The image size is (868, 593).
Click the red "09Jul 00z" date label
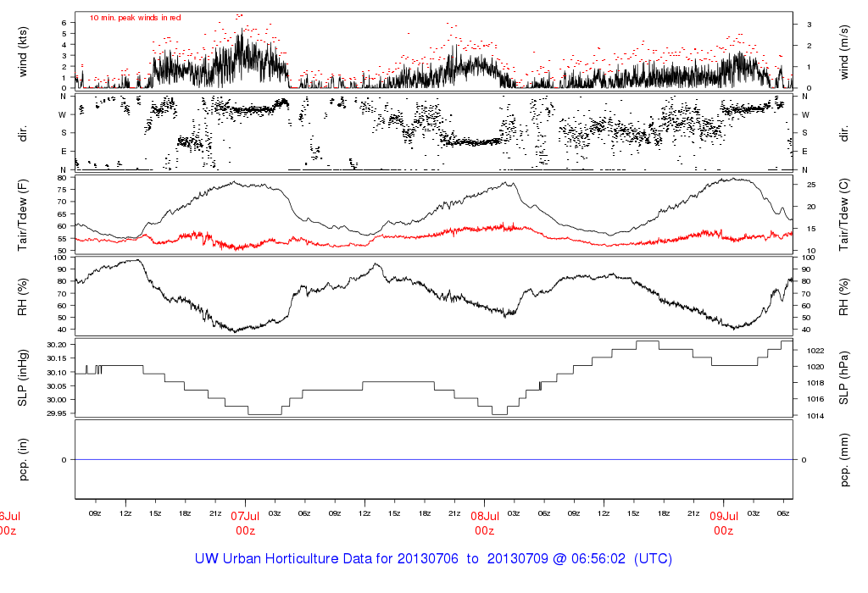[724, 524]
